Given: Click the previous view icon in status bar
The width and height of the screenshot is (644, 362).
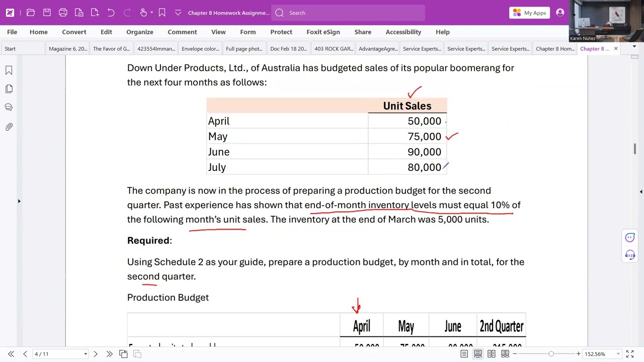Looking at the screenshot, I should (123, 354).
